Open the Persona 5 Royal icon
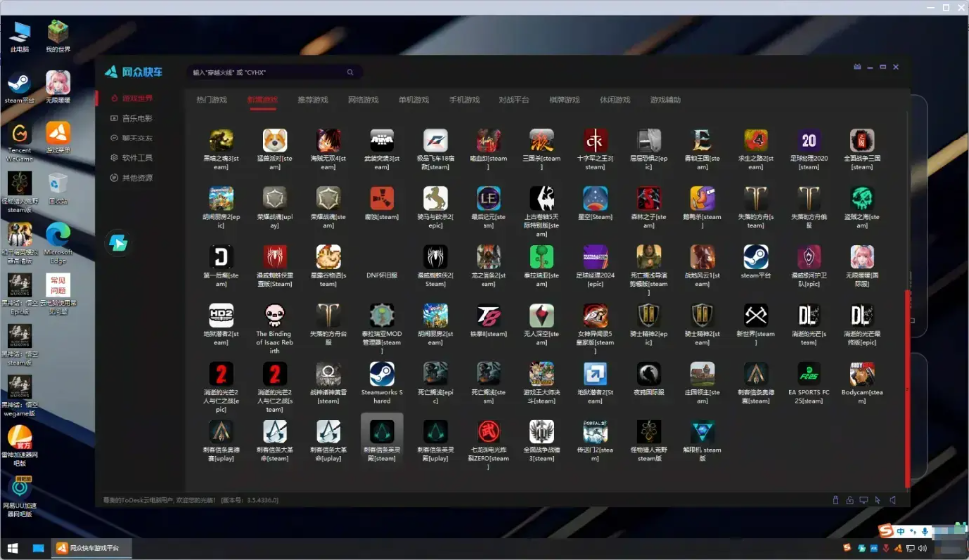The height and width of the screenshot is (560, 969). (595, 316)
